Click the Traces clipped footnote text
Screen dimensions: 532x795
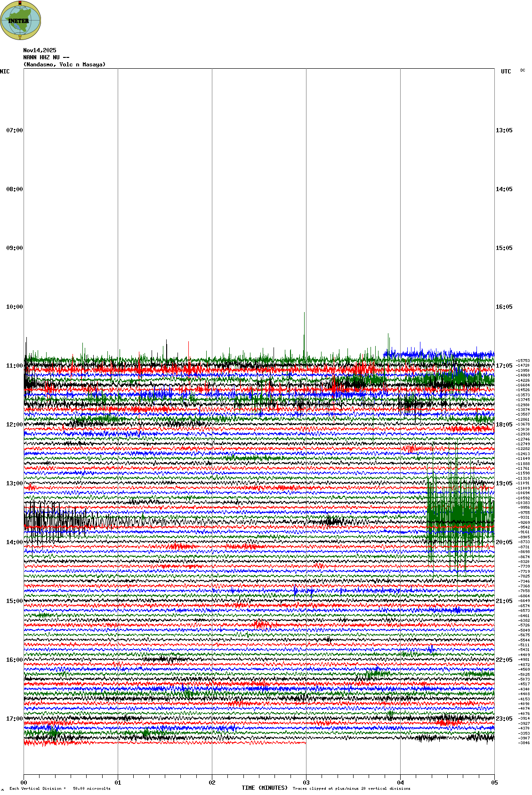tap(351, 788)
